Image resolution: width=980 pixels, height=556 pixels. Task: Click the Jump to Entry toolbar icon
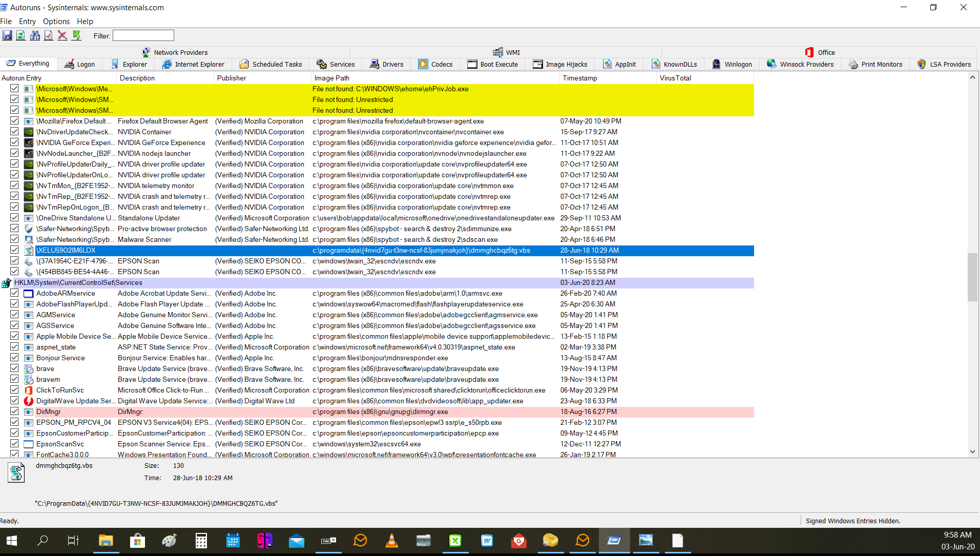tap(76, 35)
